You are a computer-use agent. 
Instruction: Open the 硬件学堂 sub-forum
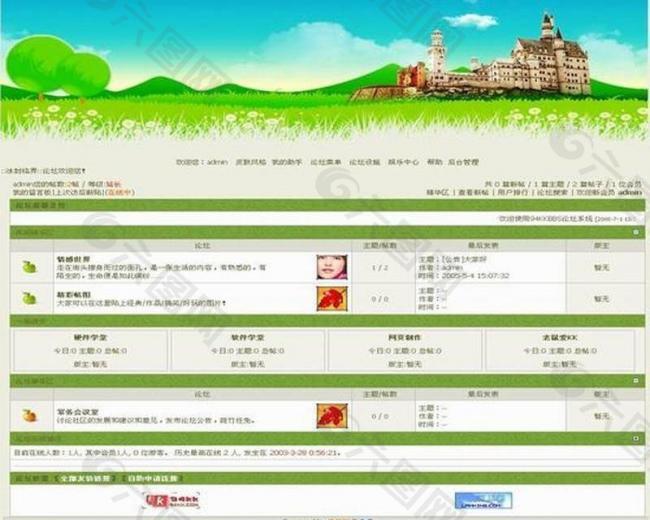pos(90,338)
